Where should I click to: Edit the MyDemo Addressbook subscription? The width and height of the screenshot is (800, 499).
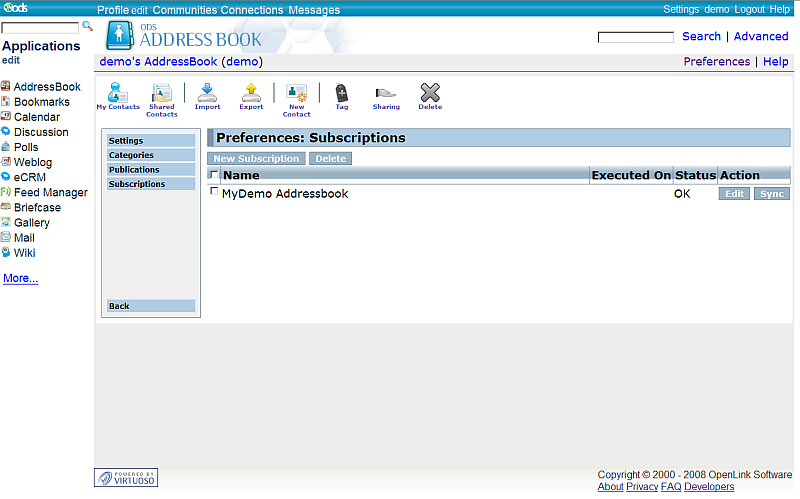coord(734,194)
